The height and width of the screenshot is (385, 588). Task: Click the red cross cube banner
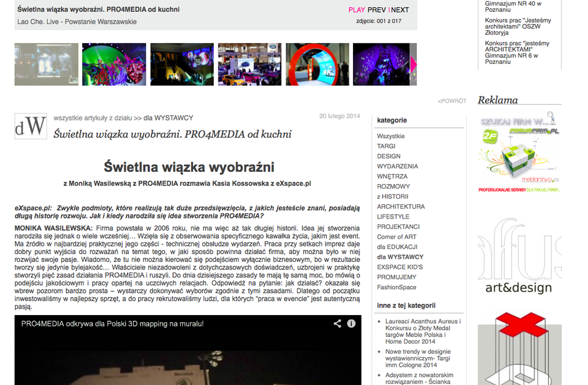pyautogui.click(x=519, y=348)
